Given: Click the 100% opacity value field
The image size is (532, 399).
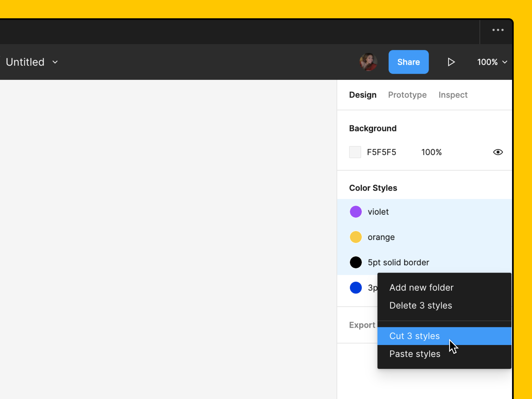Looking at the screenshot, I should (431, 152).
